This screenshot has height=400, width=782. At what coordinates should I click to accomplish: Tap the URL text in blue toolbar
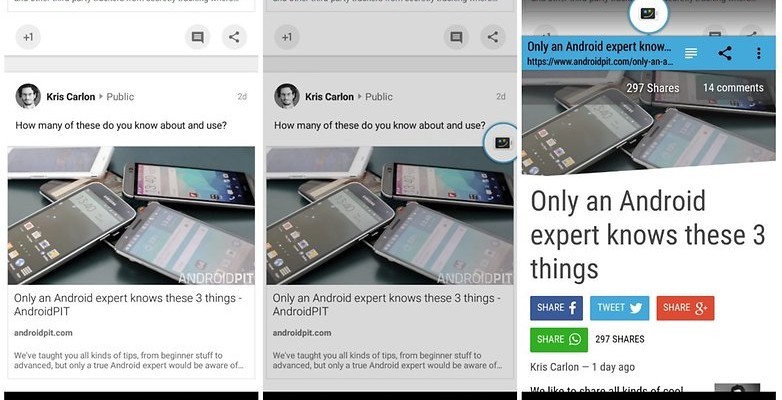[600, 62]
